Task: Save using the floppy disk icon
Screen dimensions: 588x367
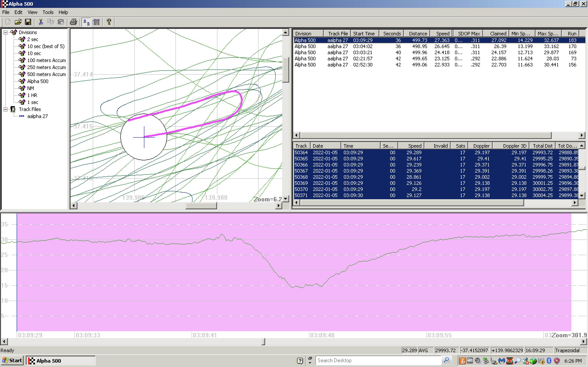Action: [28, 22]
